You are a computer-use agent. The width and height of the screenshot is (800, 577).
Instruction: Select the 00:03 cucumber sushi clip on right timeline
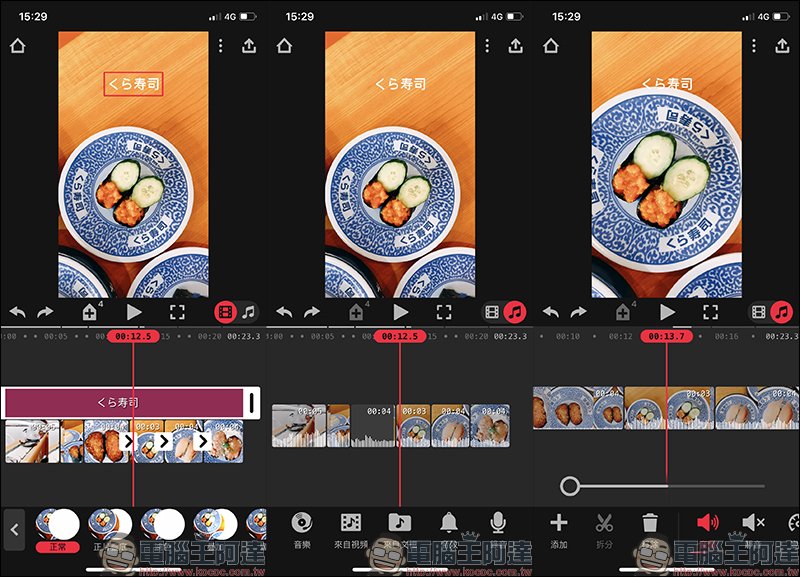(x=669, y=408)
